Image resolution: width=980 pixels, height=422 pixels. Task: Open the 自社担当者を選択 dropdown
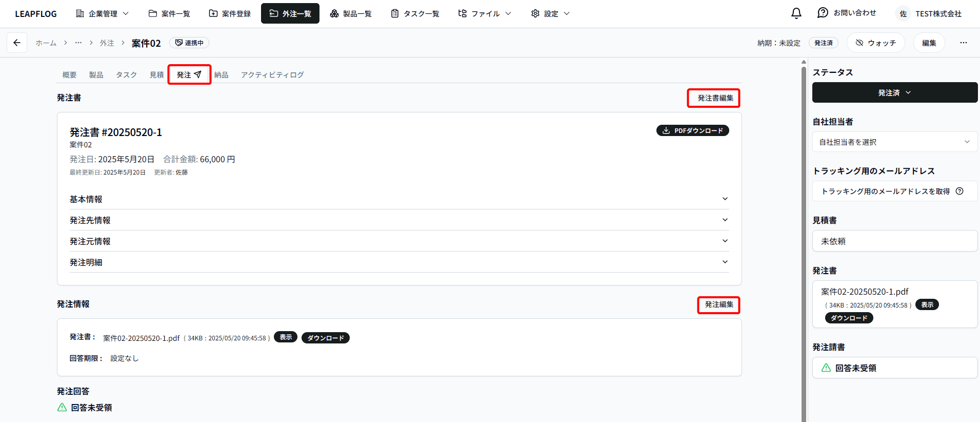(894, 142)
